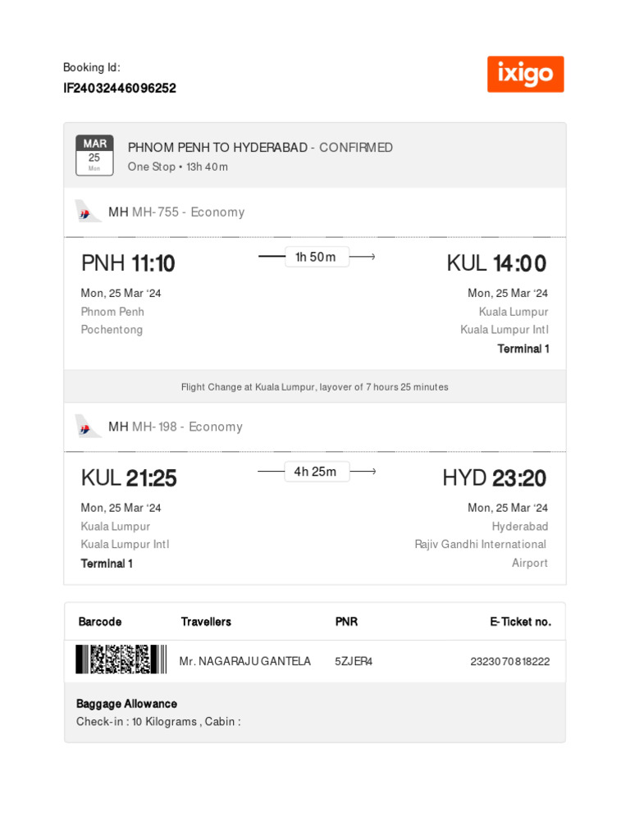This screenshot has width=630, height=840.
Task: Click the booking ID IF24032446096252
Action: coord(120,88)
